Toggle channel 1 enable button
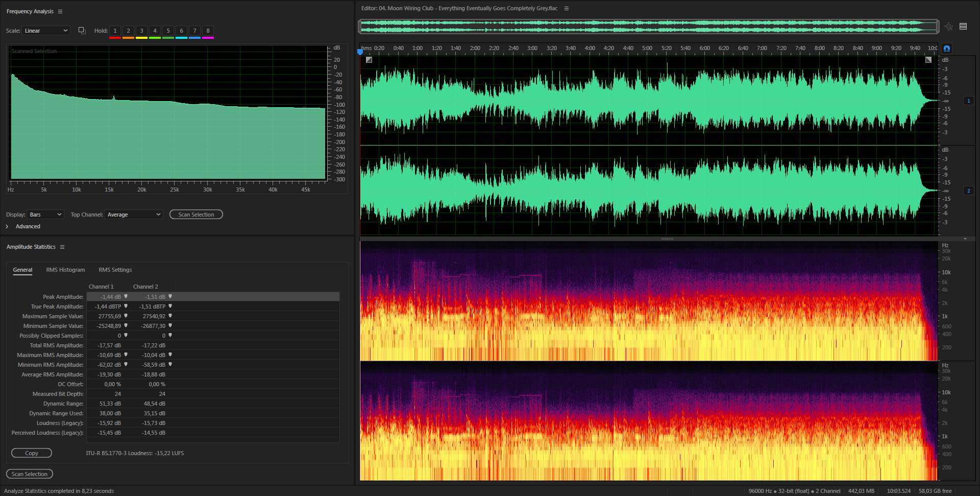 [968, 101]
